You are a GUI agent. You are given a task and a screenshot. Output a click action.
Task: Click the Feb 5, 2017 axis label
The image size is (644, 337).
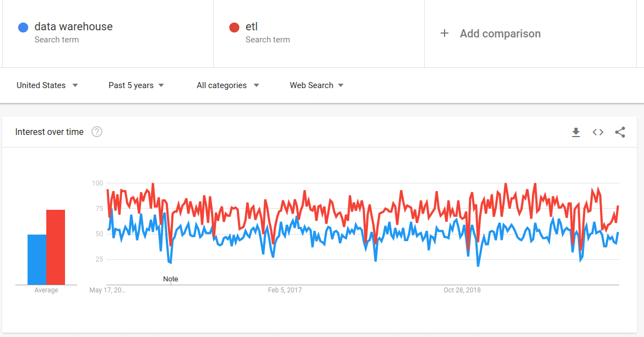[285, 290]
